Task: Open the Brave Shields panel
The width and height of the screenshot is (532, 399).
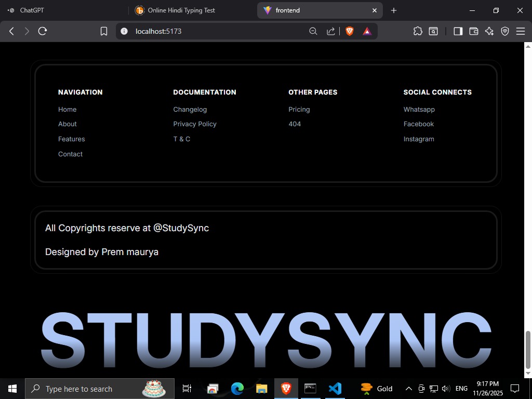Action: [x=349, y=31]
